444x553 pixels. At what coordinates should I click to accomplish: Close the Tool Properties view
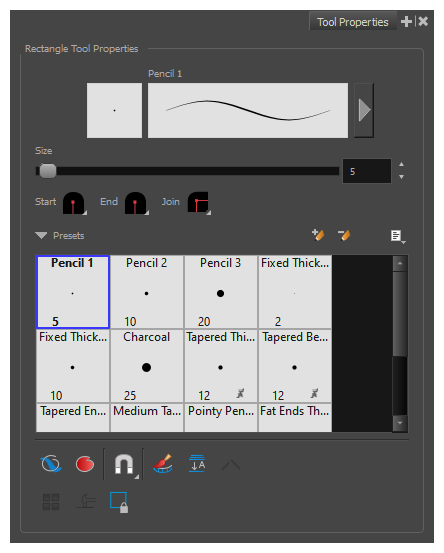coord(423,22)
